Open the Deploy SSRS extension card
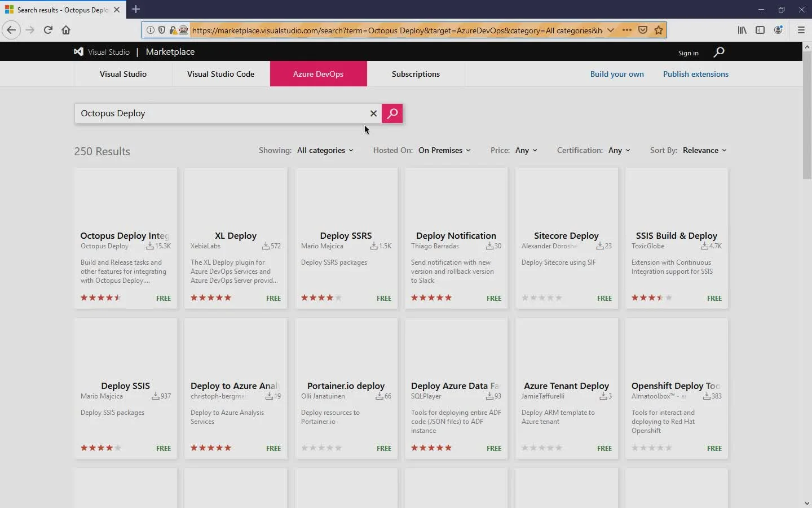 point(346,238)
